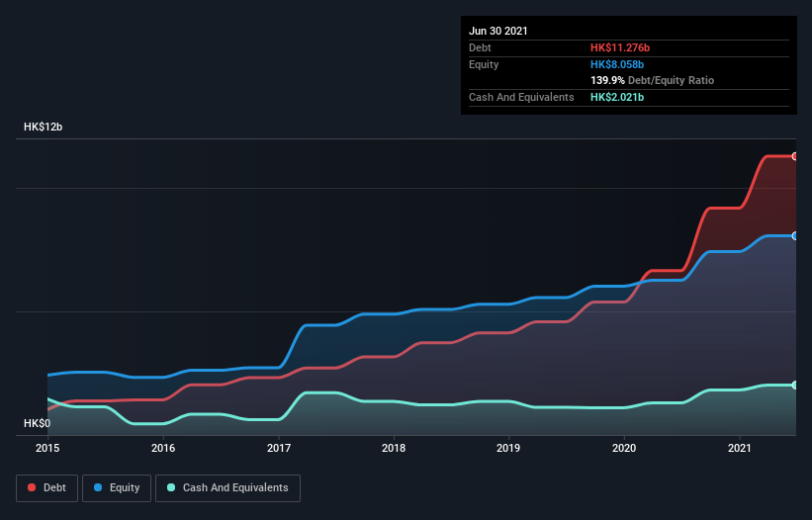Click the red Debt legend dot
The width and height of the screenshot is (812, 520).
[32, 487]
